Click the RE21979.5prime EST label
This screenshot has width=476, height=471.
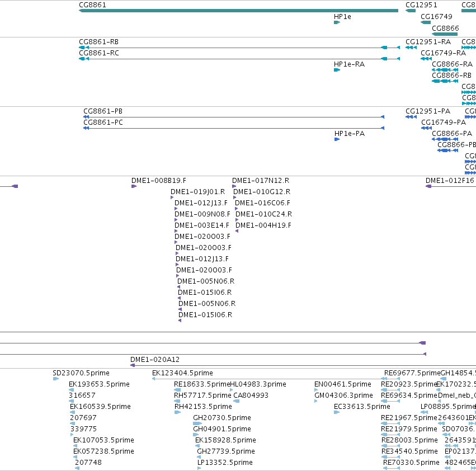click(x=409, y=429)
